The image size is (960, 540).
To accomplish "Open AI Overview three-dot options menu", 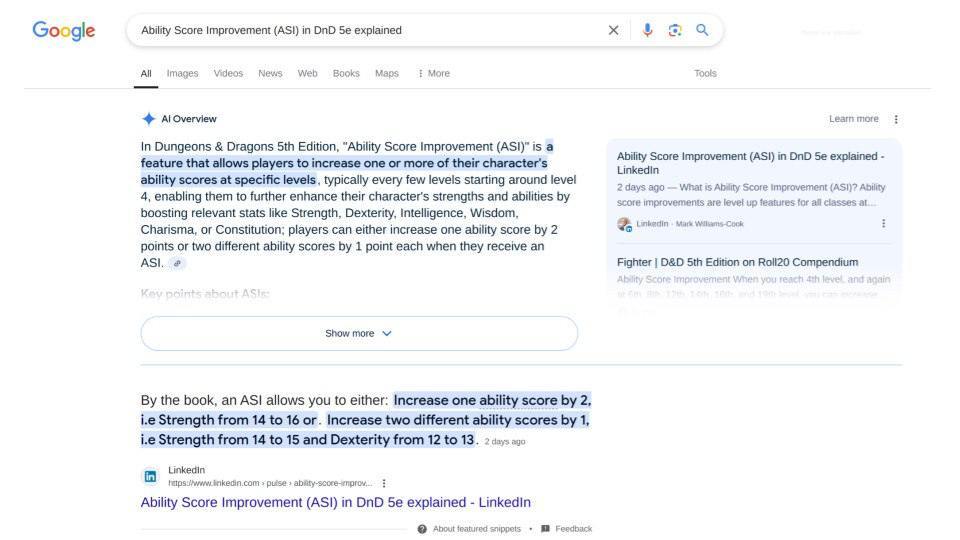I will 896,119.
